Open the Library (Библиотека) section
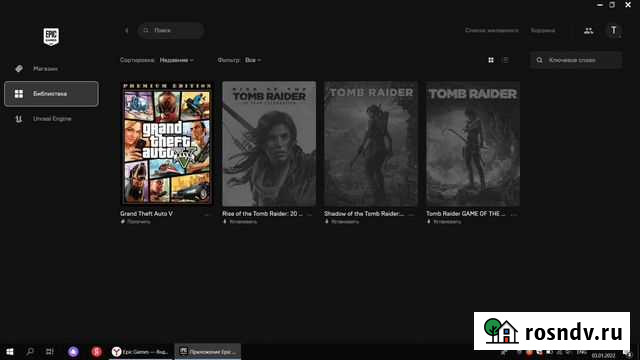Viewport: 640px width, 360px height. click(x=51, y=94)
